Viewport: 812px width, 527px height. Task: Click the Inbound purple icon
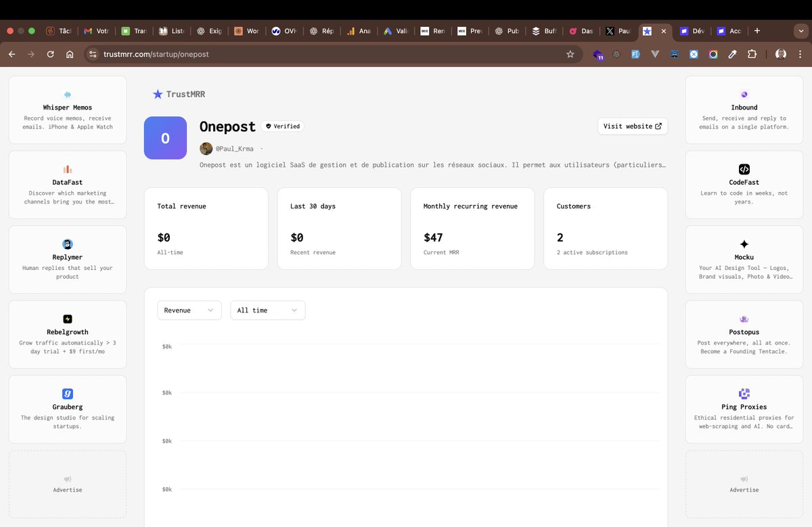tap(744, 95)
